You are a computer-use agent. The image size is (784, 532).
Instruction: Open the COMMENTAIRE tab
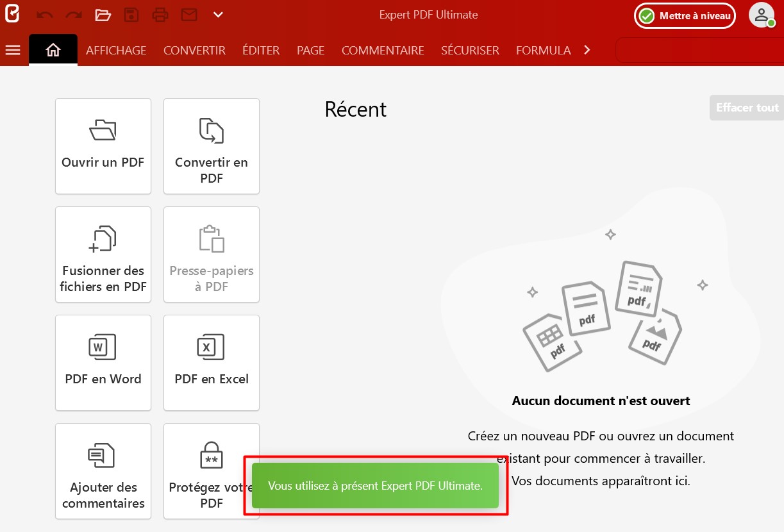point(383,50)
